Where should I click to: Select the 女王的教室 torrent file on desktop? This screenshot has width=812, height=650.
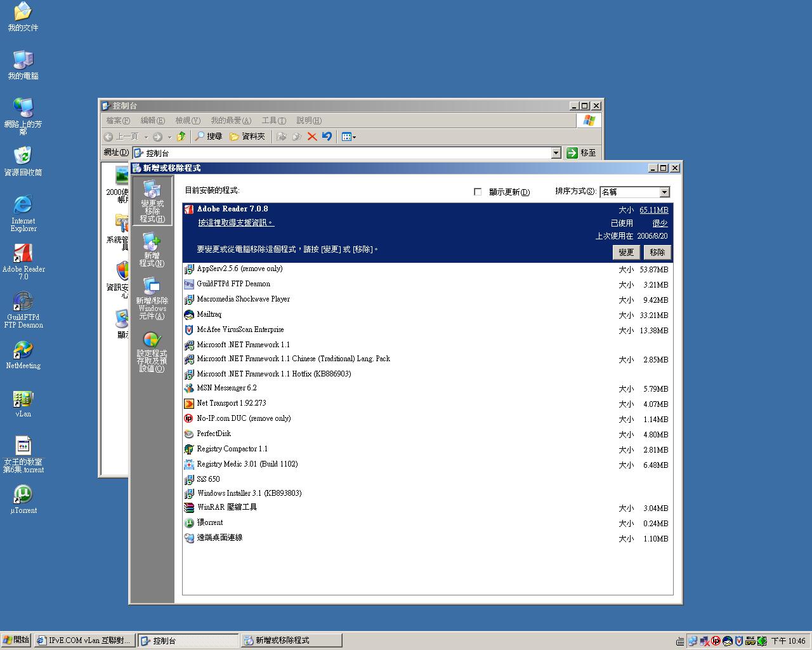(x=23, y=455)
